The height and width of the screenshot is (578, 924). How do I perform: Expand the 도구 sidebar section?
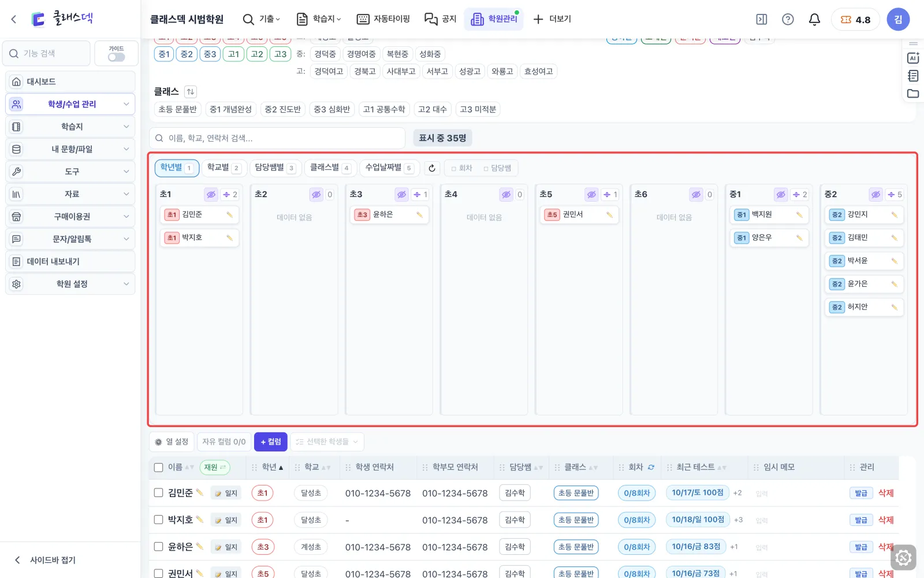click(x=70, y=172)
